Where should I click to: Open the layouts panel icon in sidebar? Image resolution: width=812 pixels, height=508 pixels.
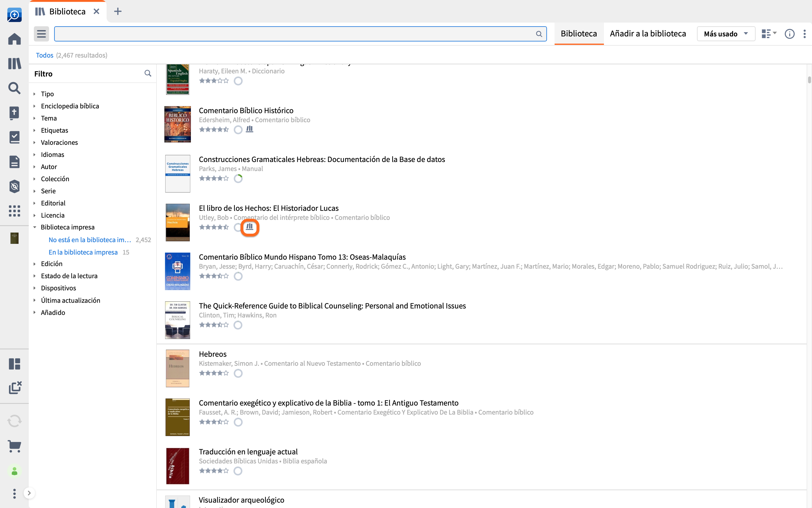pos(14,364)
